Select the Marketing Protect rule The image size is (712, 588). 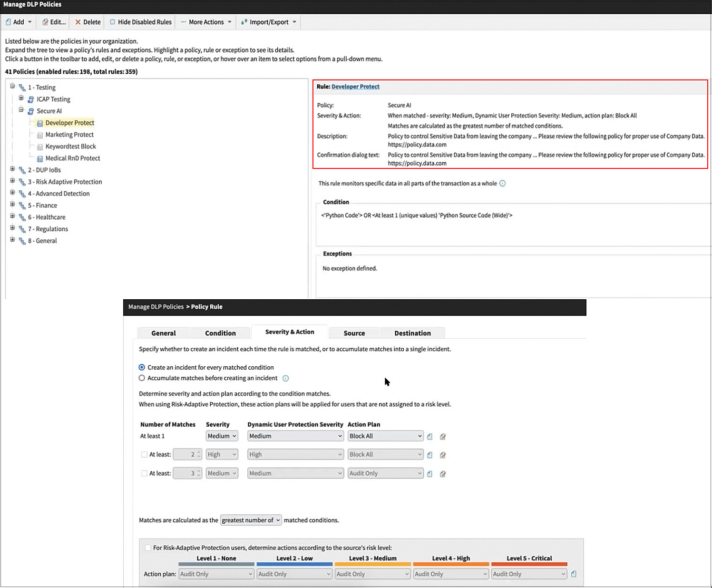pyautogui.click(x=69, y=135)
